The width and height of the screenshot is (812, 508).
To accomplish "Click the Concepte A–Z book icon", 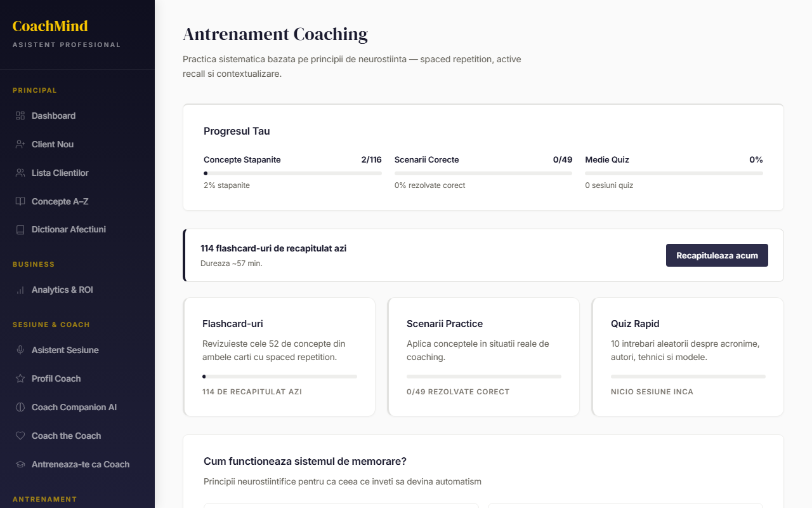I will [20, 201].
